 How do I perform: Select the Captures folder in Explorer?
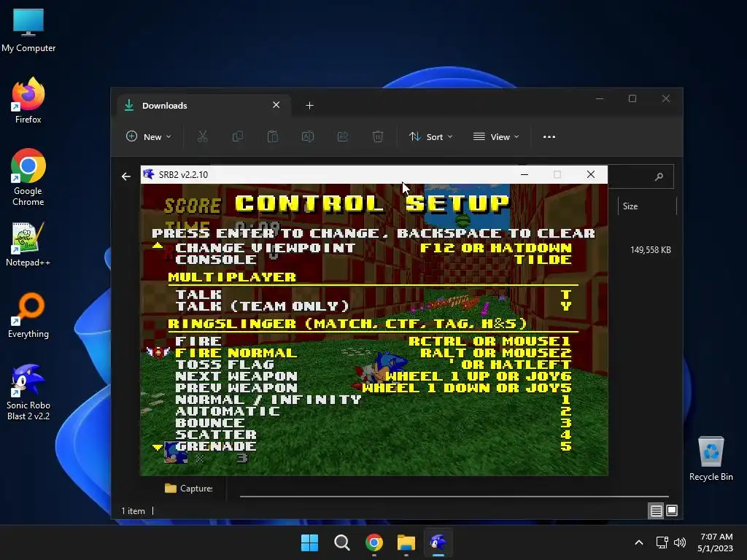coord(189,488)
